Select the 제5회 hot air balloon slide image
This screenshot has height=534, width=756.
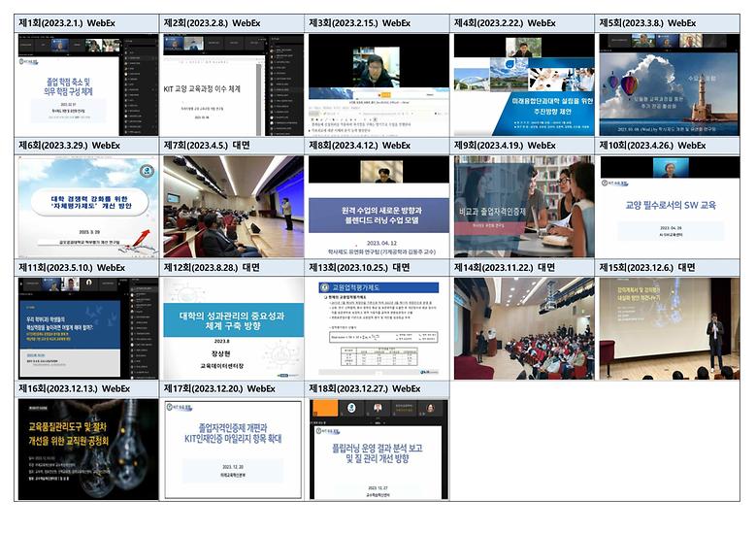pos(669,84)
